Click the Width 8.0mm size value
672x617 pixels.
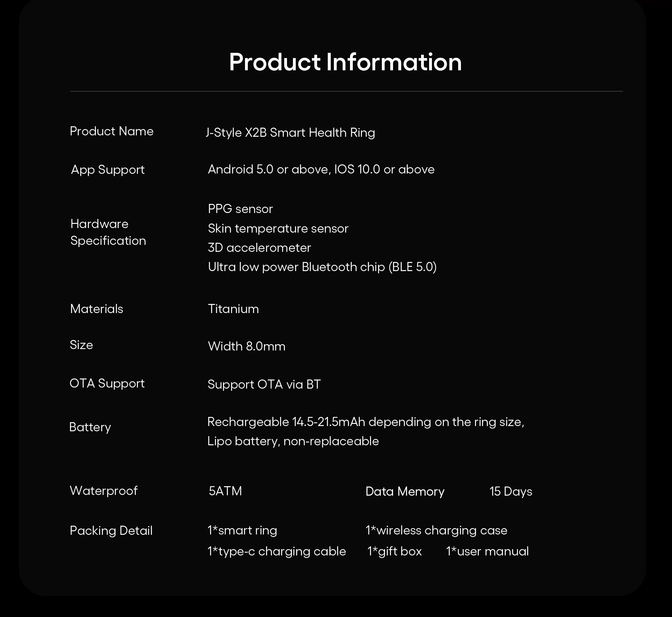(x=247, y=346)
